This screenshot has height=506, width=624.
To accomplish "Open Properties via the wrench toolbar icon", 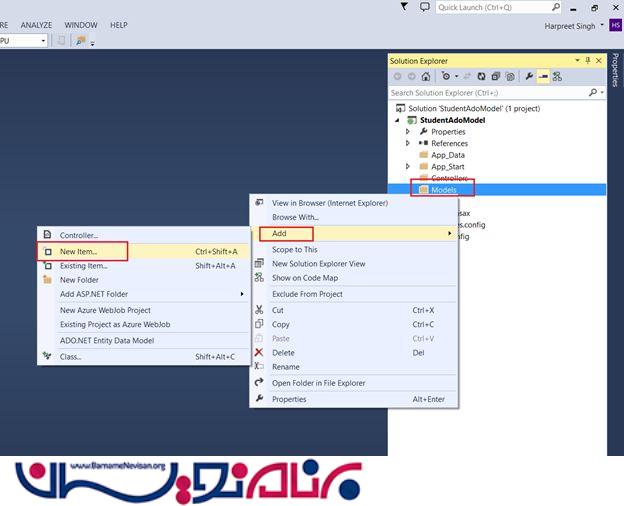I will 529,76.
